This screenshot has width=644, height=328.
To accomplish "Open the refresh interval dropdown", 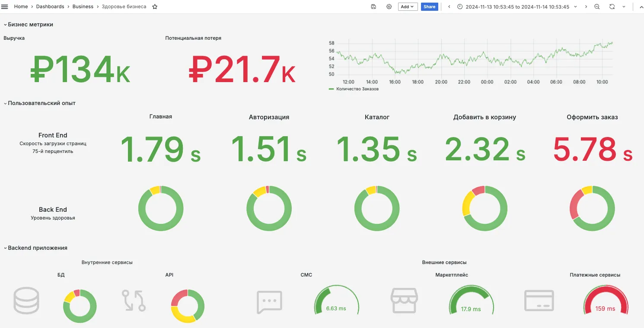I will (624, 6).
